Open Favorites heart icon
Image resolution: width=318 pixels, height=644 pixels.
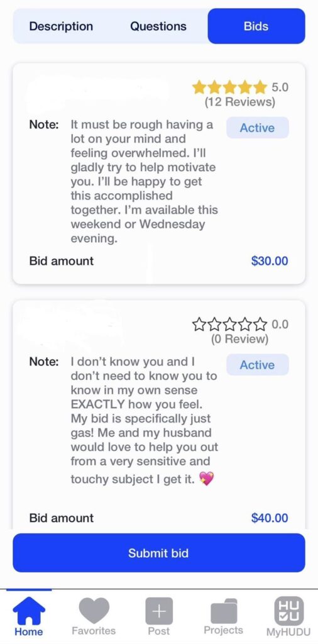point(94,610)
